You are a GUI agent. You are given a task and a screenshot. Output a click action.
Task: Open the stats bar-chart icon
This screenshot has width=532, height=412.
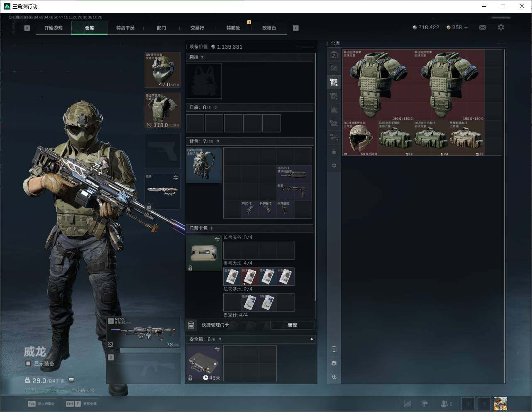(408, 404)
